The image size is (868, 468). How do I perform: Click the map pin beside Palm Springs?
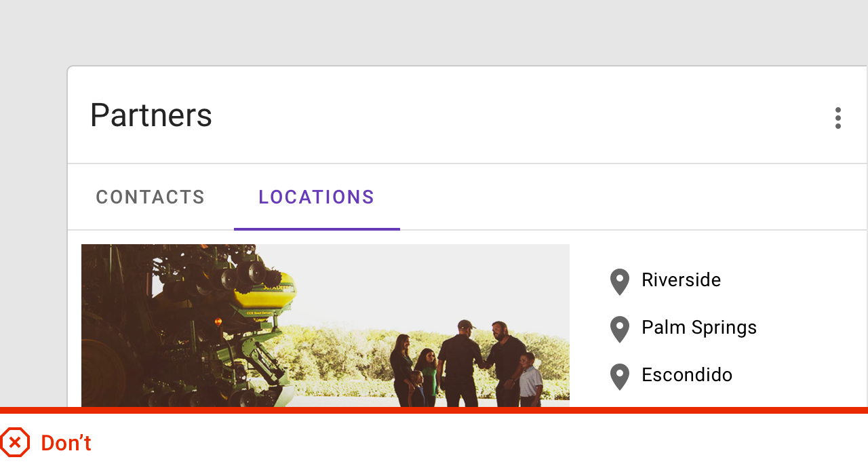tap(620, 328)
